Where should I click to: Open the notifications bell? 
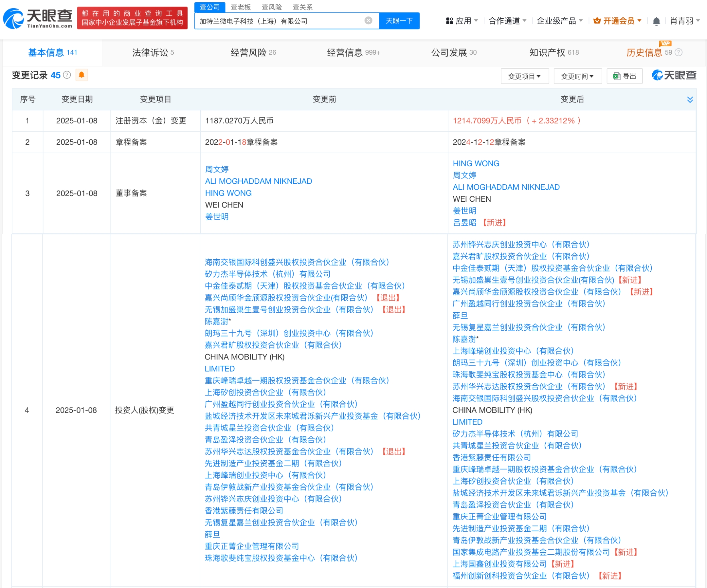[x=656, y=21]
